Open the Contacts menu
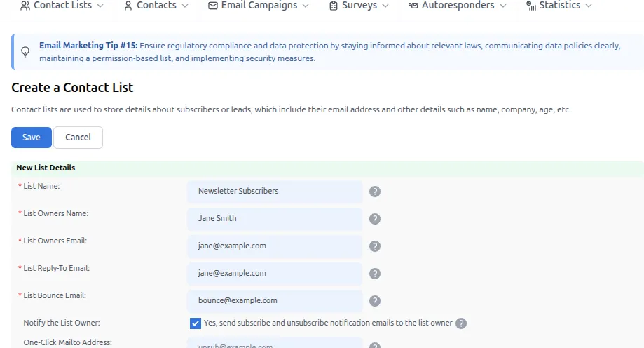 (156, 6)
